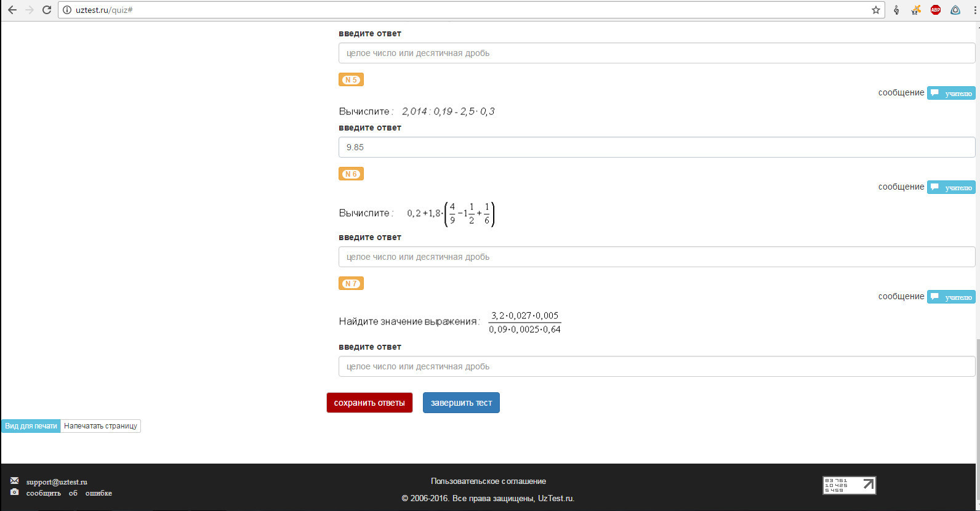The width and height of the screenshot is (980, 511).
Task: Click the envelope icon in the footer
Action: (x=15, y=481)
